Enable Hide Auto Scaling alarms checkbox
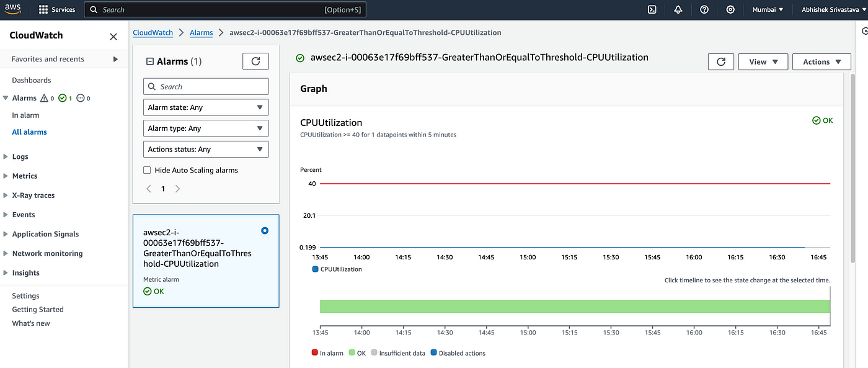Viewport: 868px width, 368px height. tap(147, 170)
